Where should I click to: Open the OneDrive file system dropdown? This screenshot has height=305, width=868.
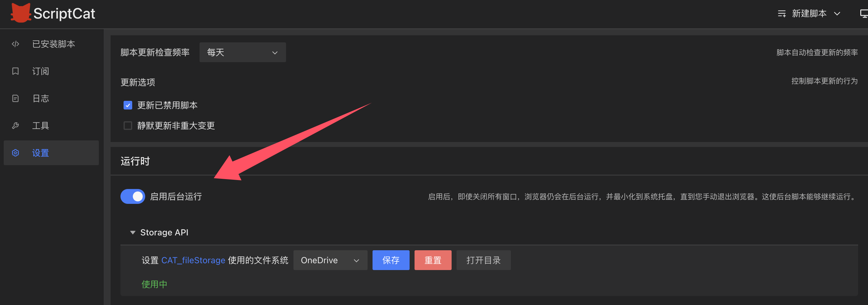tap(330, 260)
